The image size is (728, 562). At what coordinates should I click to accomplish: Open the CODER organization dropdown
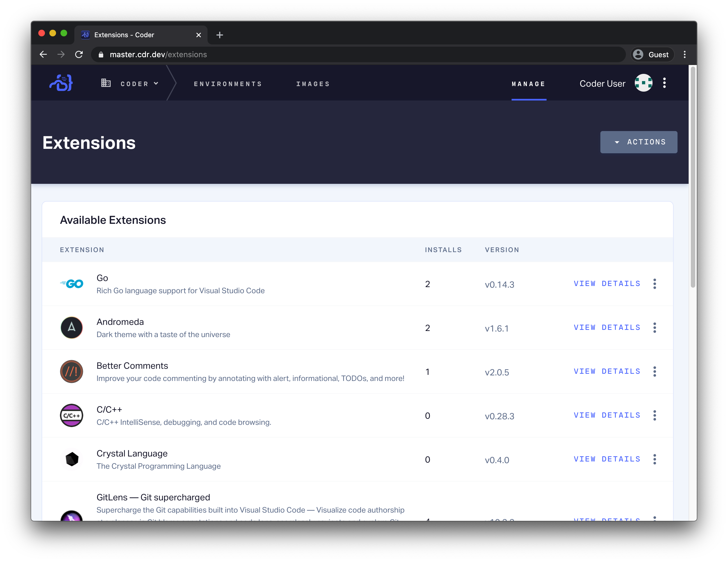[x=139, y=84]
